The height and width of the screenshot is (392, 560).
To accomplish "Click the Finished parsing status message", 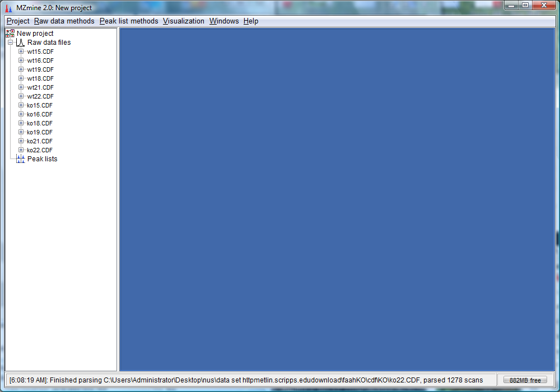I will click(x=246, y=380).
